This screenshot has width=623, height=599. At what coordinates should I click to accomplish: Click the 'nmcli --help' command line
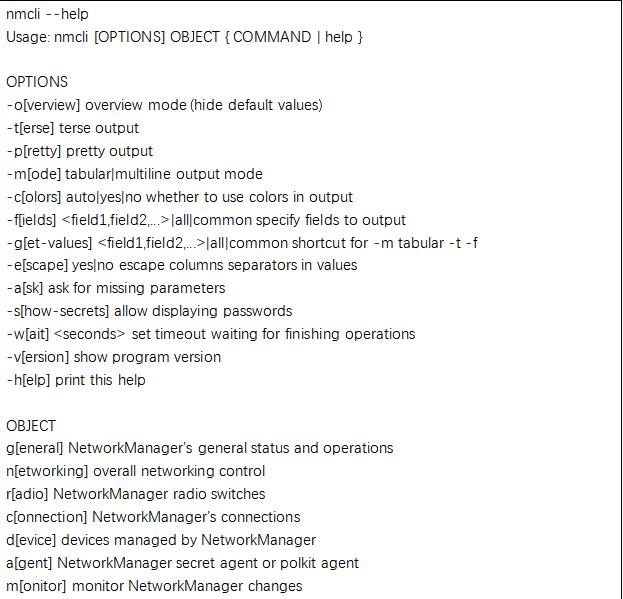(47, 14)
